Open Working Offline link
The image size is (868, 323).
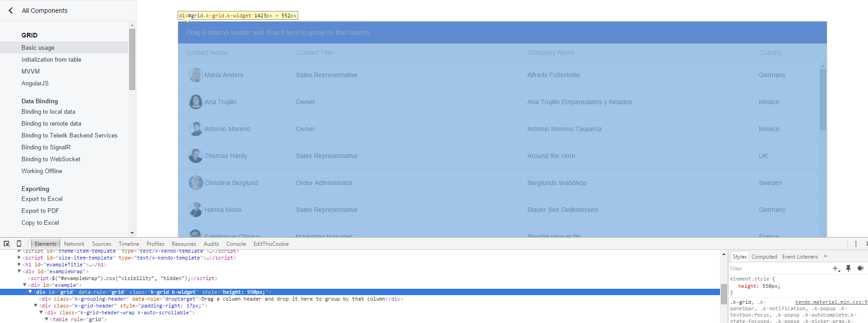(42, 171)
